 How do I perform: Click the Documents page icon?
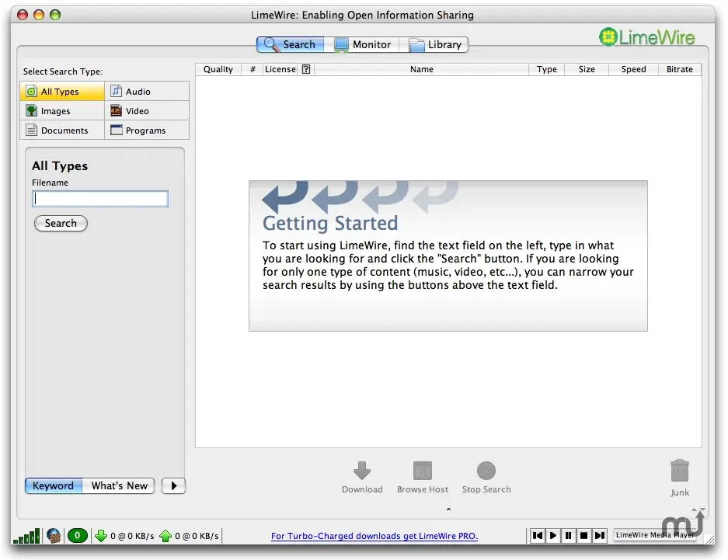31,130
